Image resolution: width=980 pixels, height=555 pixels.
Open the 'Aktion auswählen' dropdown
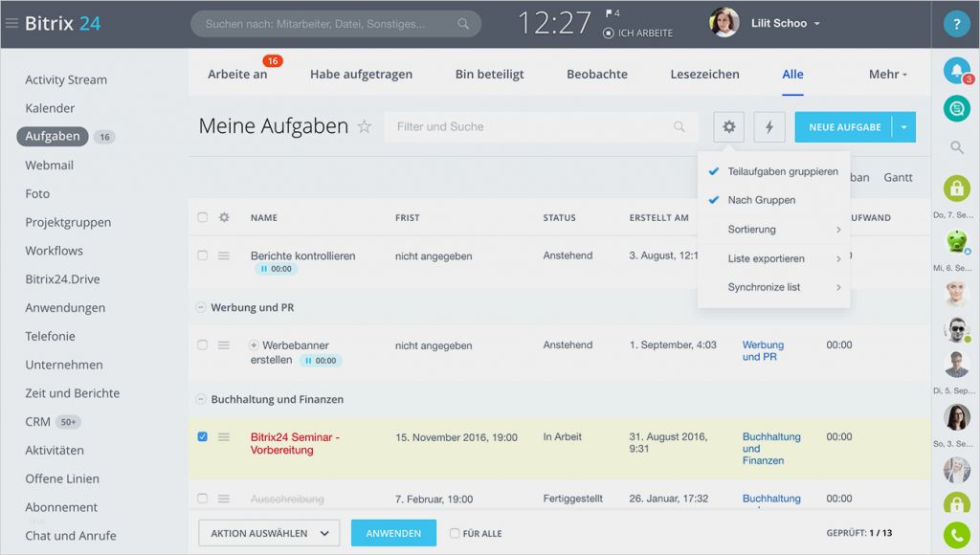pyautogui.click(x=269, y=533)
